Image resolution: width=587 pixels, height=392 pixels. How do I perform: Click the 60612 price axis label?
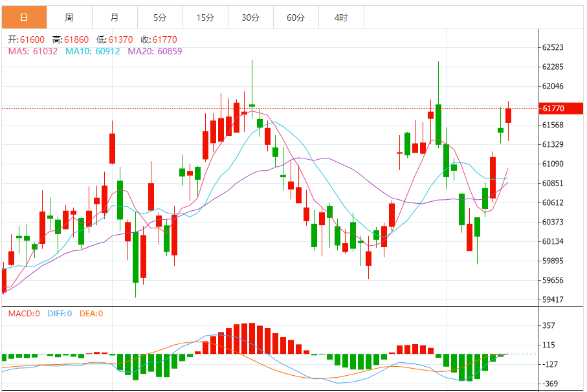(553, 202)
